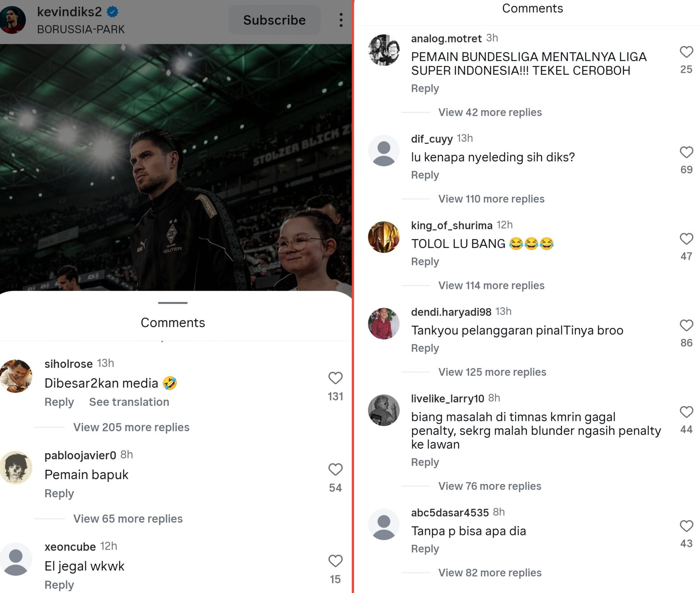700x593 pixels.
Task: Open the three-dot post options menu
Action: [x=341, y=20]
